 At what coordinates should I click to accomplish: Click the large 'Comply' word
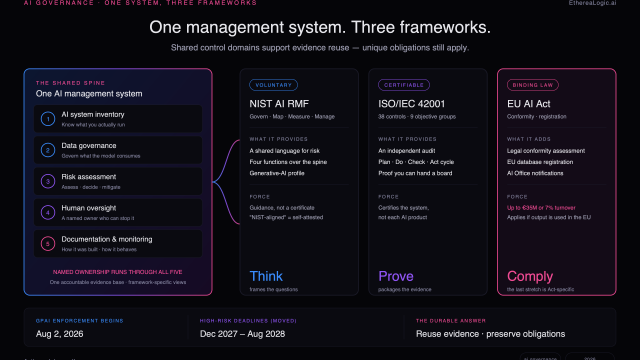click(x=530, y=277)
